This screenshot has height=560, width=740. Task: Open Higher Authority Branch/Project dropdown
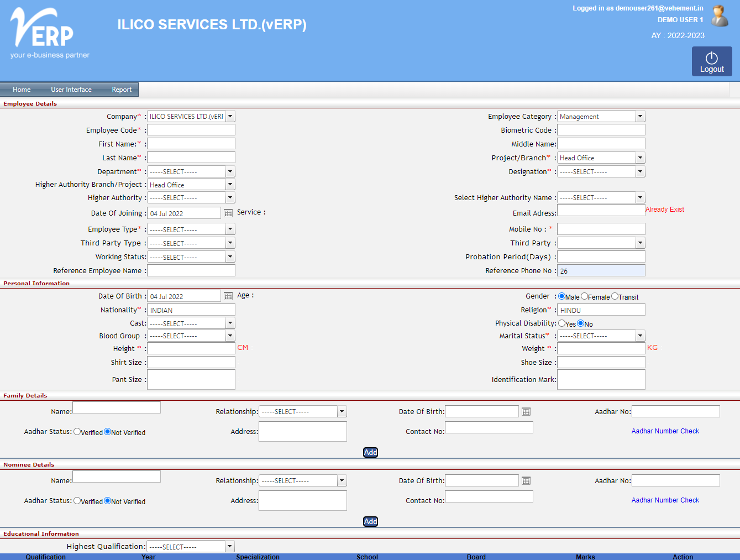pyautogui.click(x=191, y=185)
